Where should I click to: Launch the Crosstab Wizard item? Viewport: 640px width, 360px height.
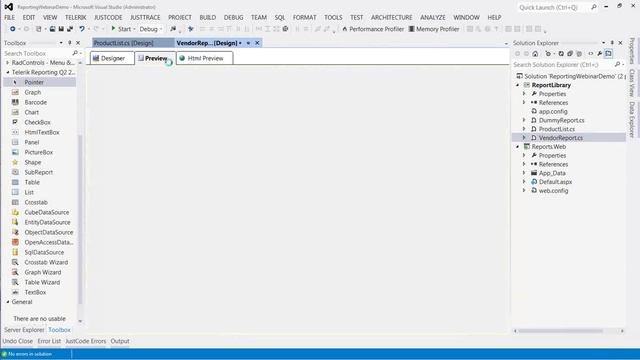[x=46, y=262]
